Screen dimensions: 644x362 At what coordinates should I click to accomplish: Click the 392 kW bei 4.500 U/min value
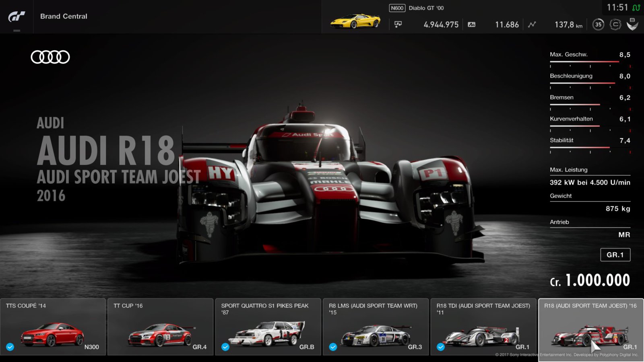(590, 183)
